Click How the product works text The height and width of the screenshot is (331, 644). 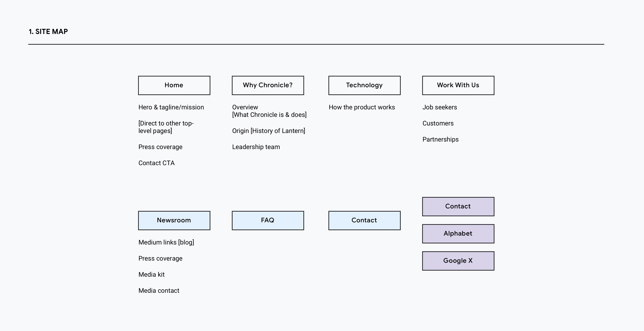click(x=362, y=107)
